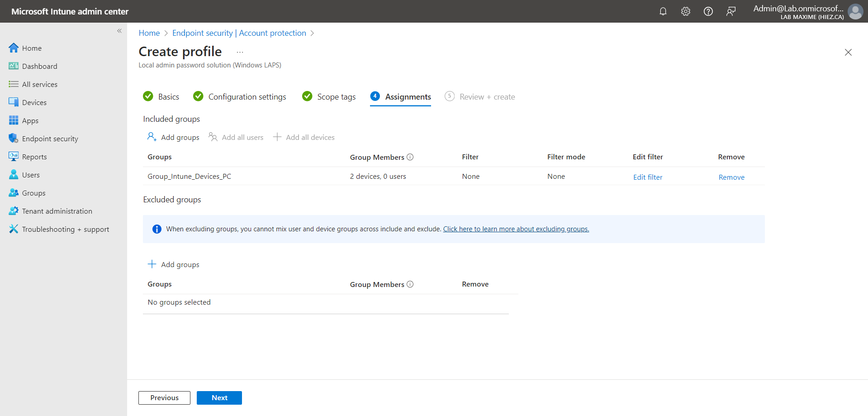Click Edit filter for Group_Intune_Devices_PC
The width and height of the screenshot is (868, 416).
point(647,177)
